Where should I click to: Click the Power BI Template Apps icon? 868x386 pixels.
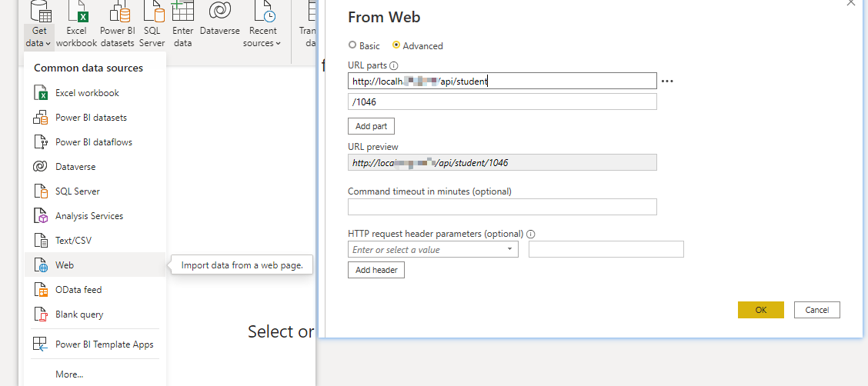(x=41, y=344)
